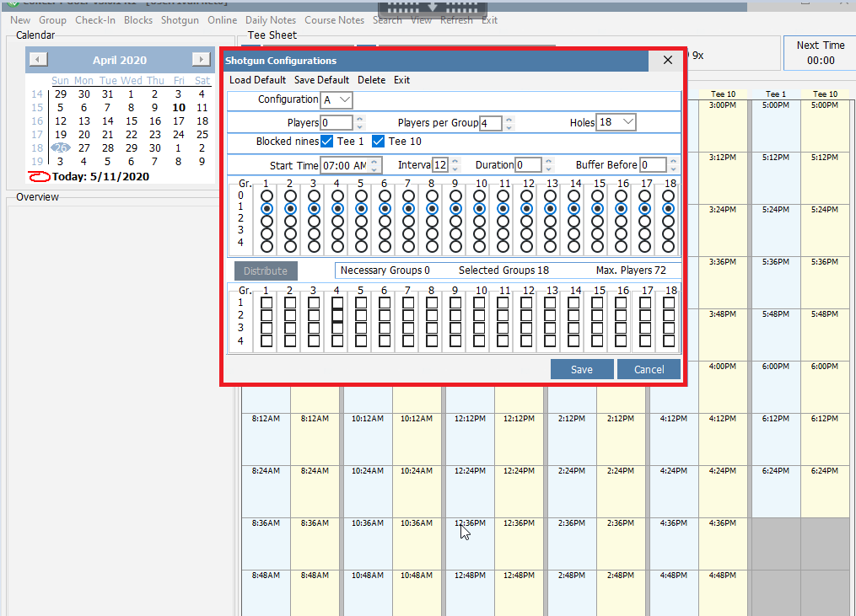The width and height of the screenshot is (856, 616).
Task: Increase Players value with up arrow
Action: (x=360, y=119)
